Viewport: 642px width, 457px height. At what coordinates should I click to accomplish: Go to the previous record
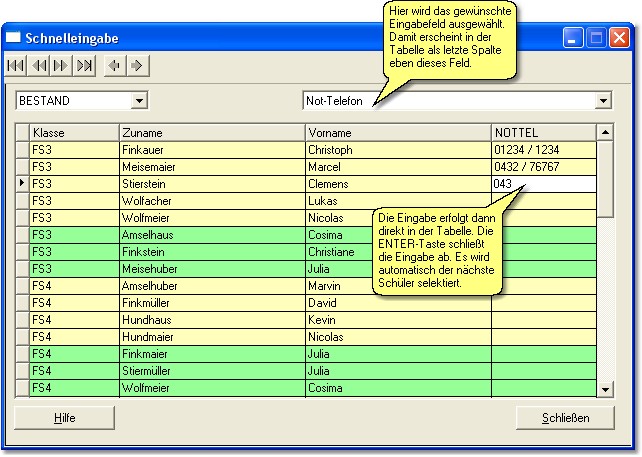[x=39, y=66]
